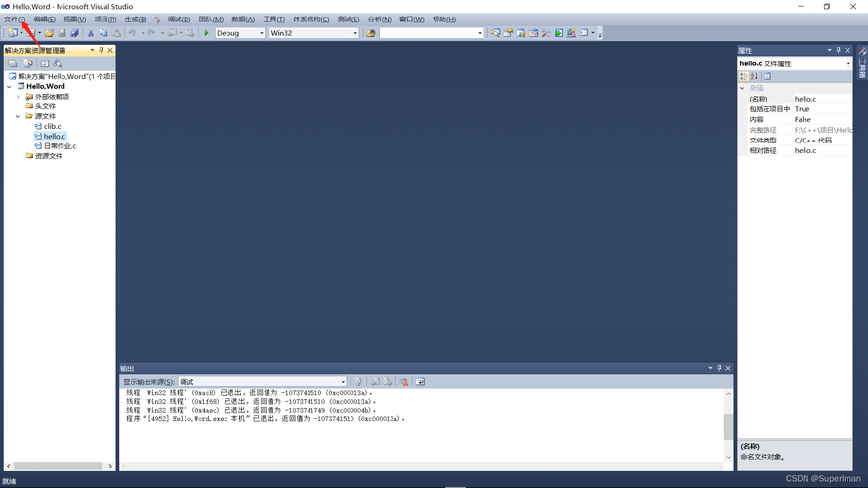Click the Paste toolbar icon

click(116, 33)
